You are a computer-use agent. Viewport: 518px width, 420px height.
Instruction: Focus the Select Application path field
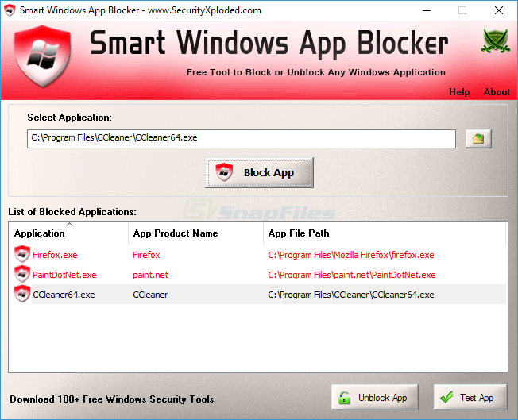pyautogui.click(x=242, y=139)
